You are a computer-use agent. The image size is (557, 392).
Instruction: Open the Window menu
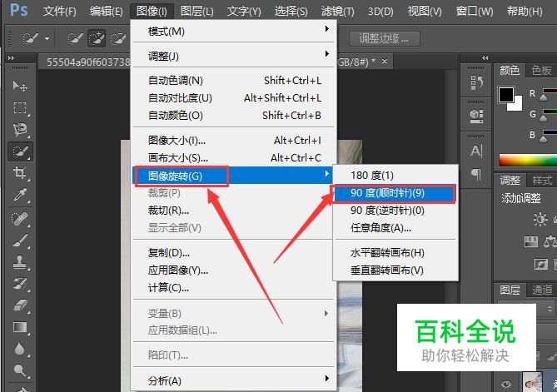click(475, 12)
